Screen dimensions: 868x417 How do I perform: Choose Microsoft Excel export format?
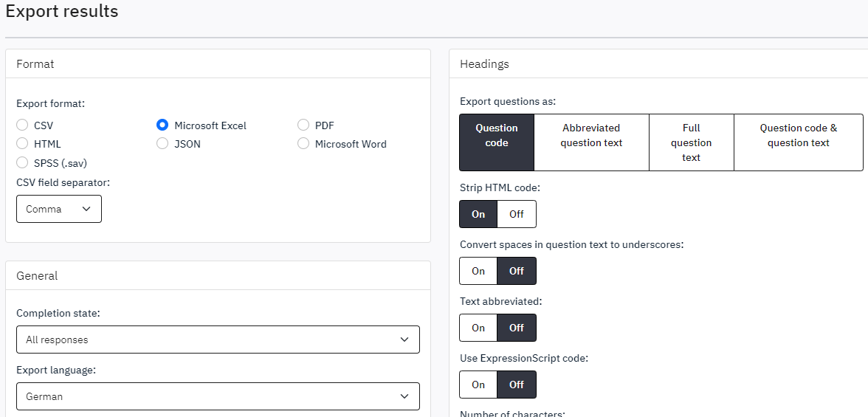click(162, 125)
